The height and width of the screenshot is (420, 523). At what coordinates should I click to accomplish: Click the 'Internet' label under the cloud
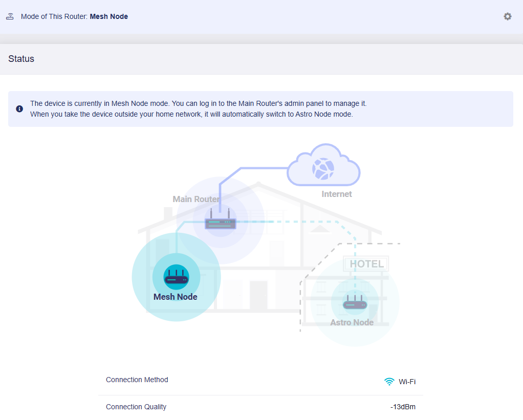(337, 194)
